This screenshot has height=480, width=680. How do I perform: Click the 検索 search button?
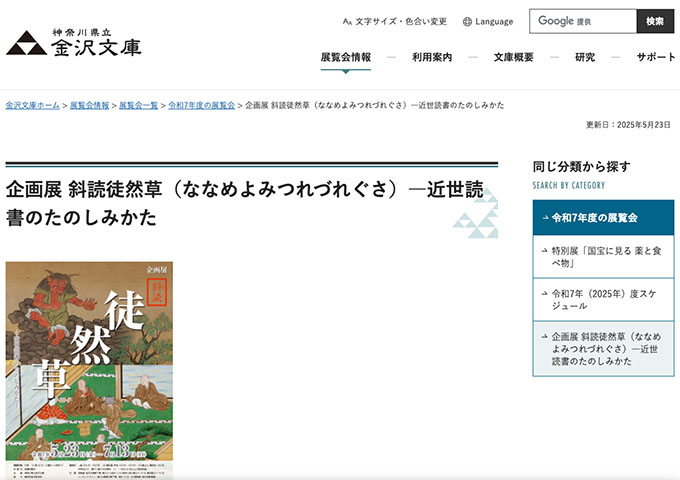click(x=655, y=21)
